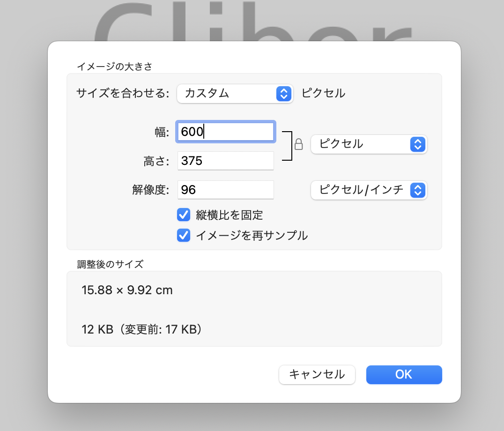Click the 解像度 field showing 96
The image size is (504, 431).
[226, 190]
